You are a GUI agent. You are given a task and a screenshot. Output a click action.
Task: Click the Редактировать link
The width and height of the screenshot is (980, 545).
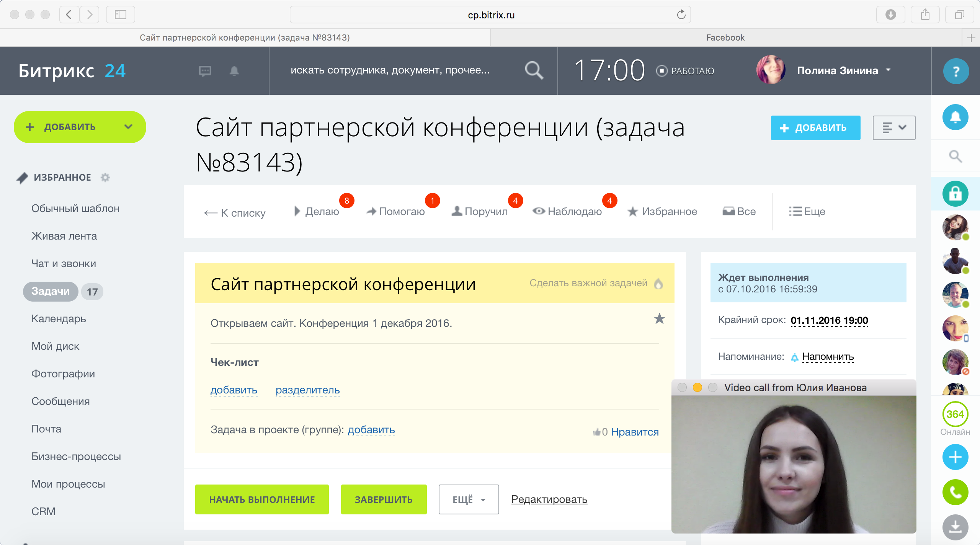[549, 499]
